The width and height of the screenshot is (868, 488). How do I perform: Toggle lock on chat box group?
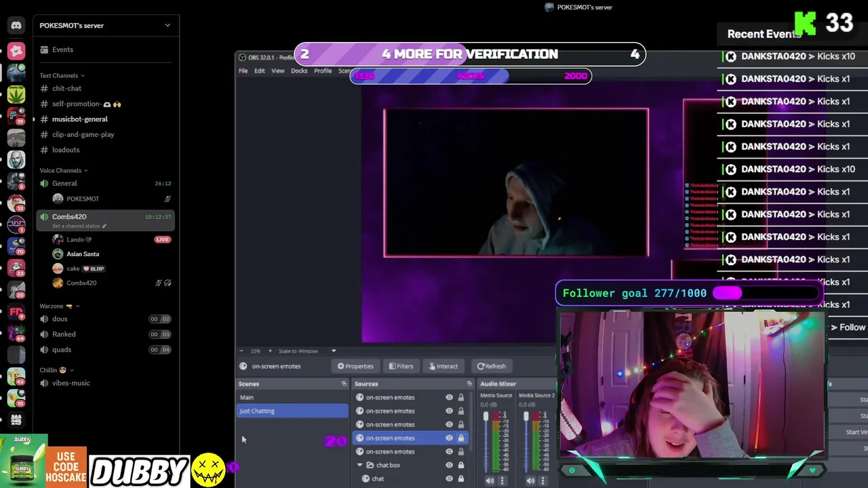(461, 465)
